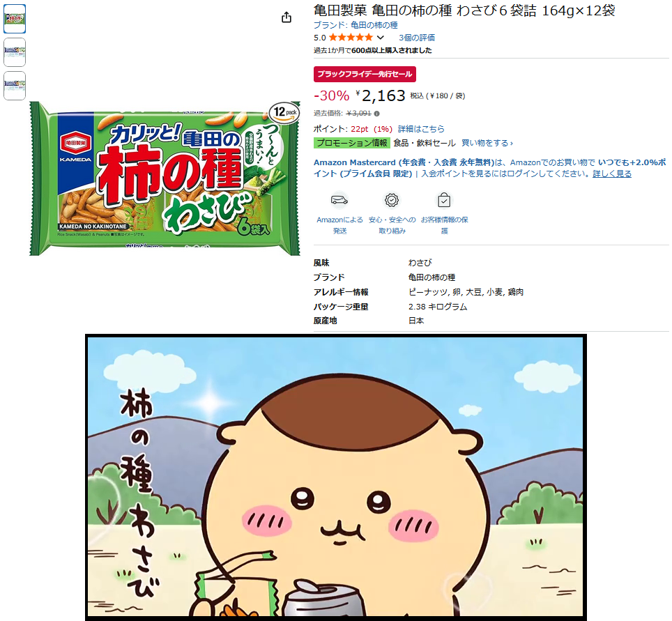
Task: Click the share icon above product image
Action: (x=287, y=17)
